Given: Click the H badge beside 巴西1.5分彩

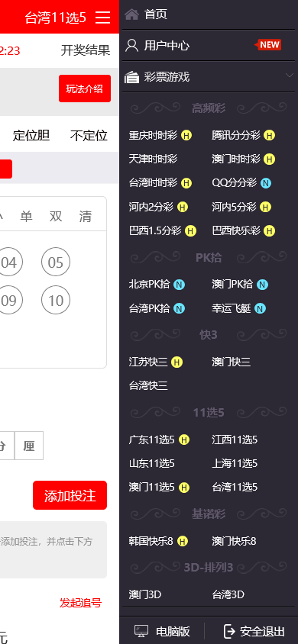Looking at the screenshot, I should [190, 231].
